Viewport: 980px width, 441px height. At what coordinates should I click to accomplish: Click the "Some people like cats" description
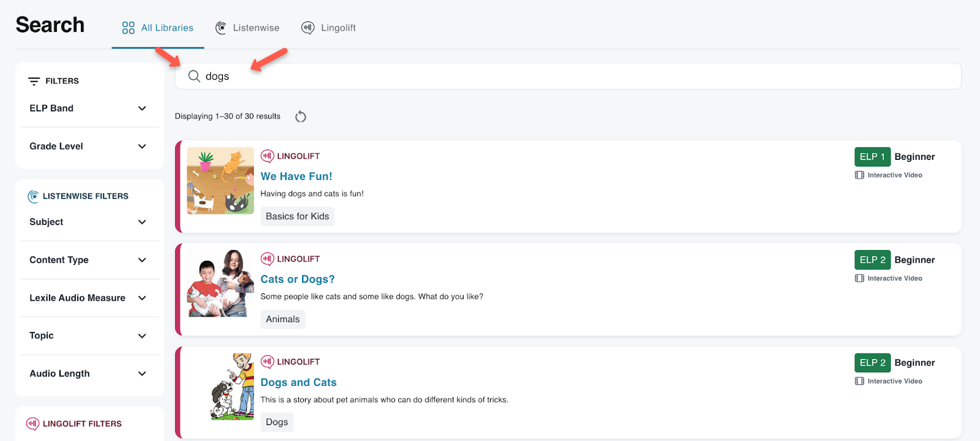click(372, 296)
